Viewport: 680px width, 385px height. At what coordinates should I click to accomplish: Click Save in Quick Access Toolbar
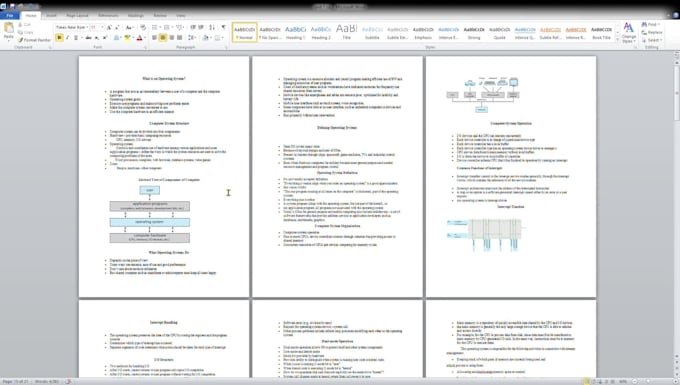point(12,7)
